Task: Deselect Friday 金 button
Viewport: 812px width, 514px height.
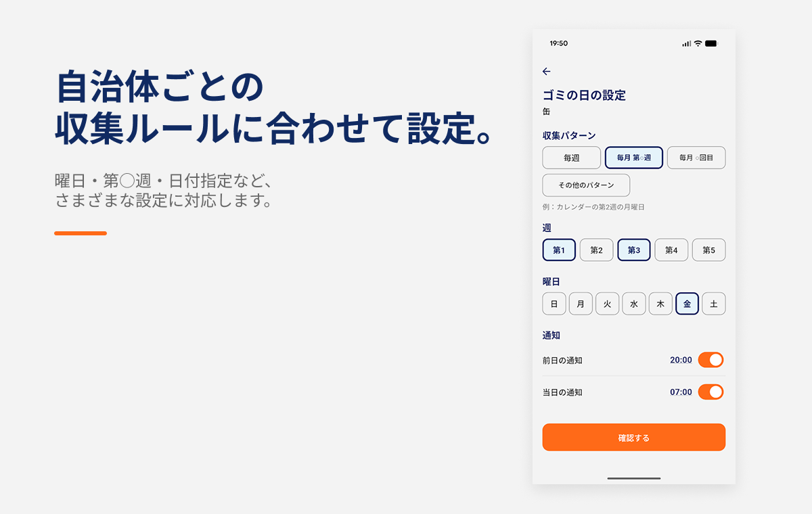Action: point(687,304)
